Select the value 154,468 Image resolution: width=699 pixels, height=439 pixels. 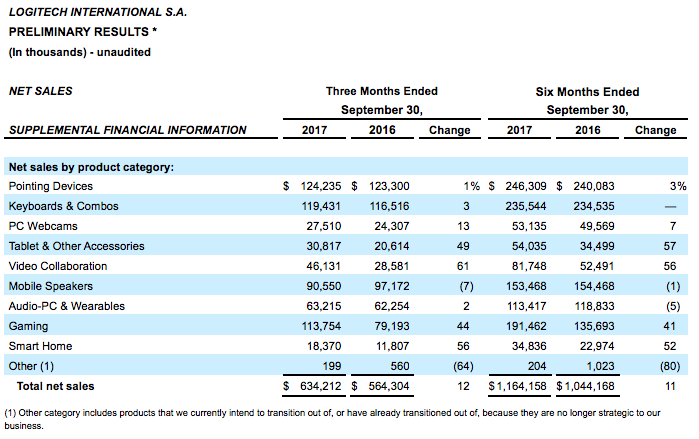tap(594, 286)
